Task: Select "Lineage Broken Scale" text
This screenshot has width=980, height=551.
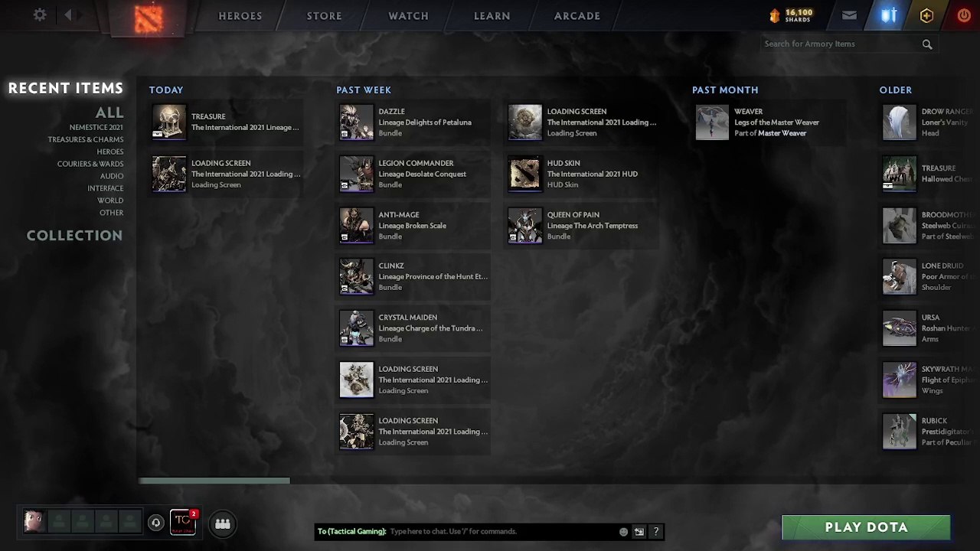Action: (412, 226)
